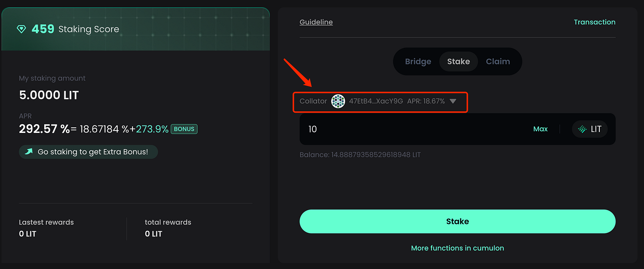This screenshot has height=269, width=644.
Task: Click the large green Stake button
Action: [457, 221]
